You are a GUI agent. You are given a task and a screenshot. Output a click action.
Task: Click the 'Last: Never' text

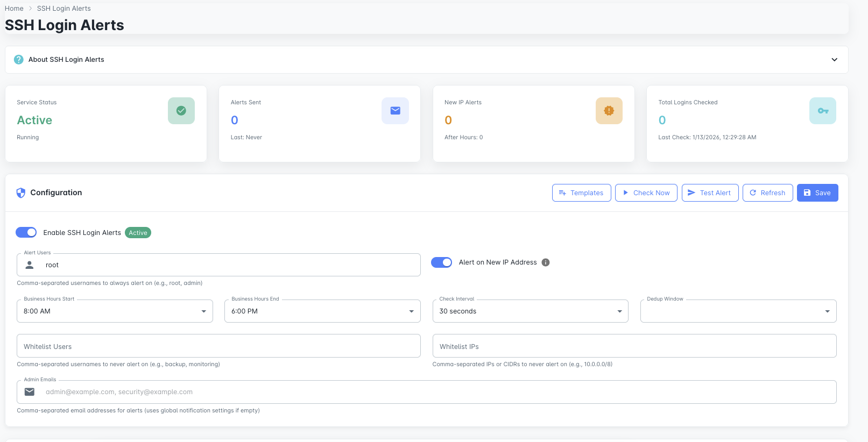[246, 138]
